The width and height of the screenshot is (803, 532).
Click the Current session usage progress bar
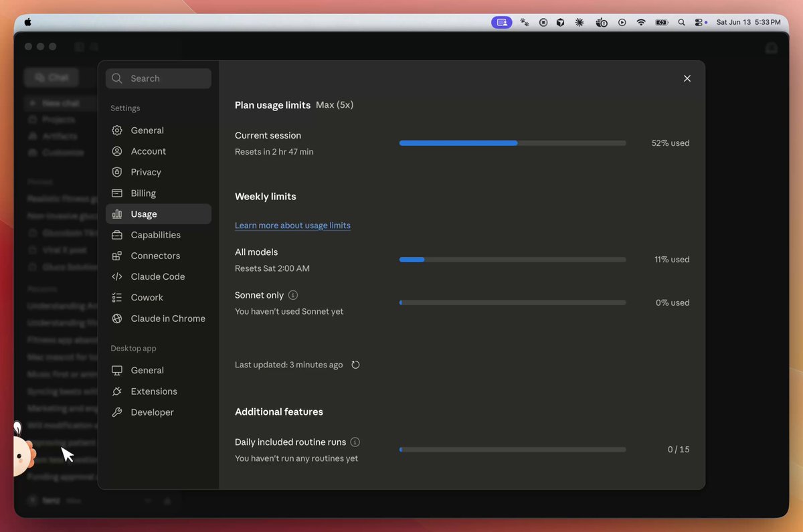tap(513, 143)
